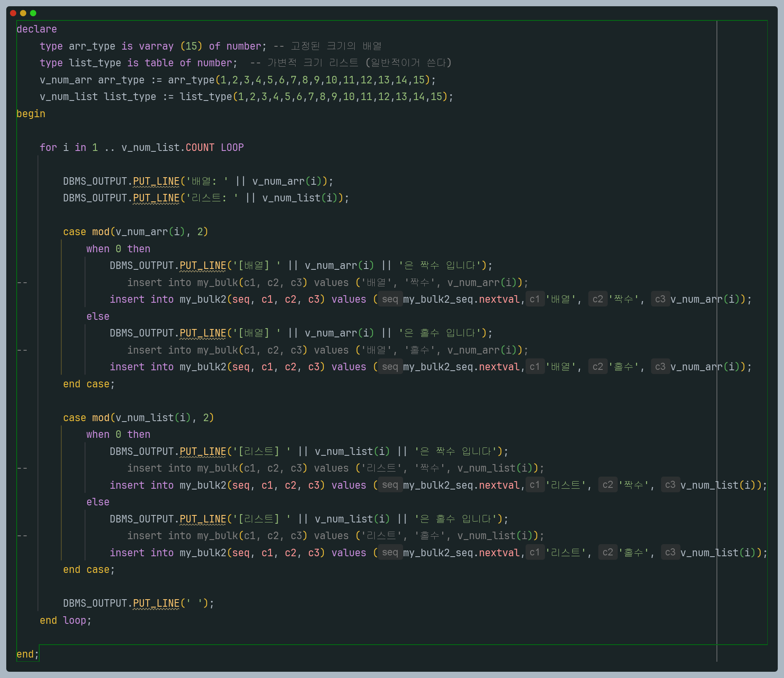Click commented insert with '리스트', '홀수'
This screenshot has width=784, height=678.
(x=336, y=536)
